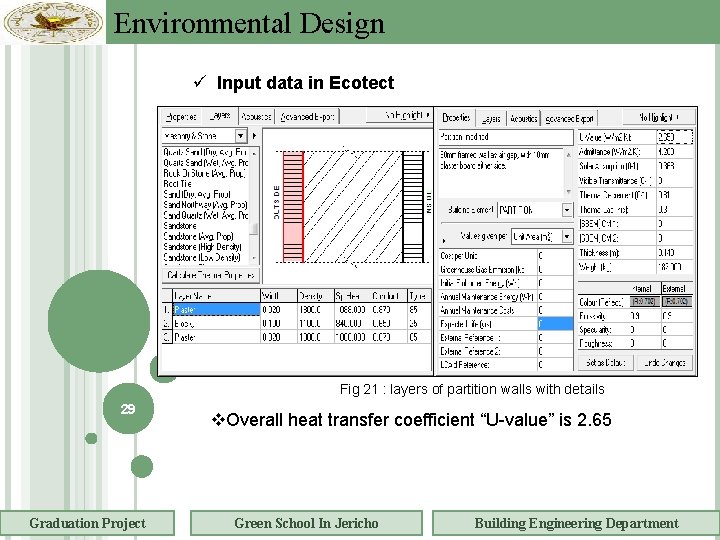Click description box scroll-down arrow

tap(569, 192)
